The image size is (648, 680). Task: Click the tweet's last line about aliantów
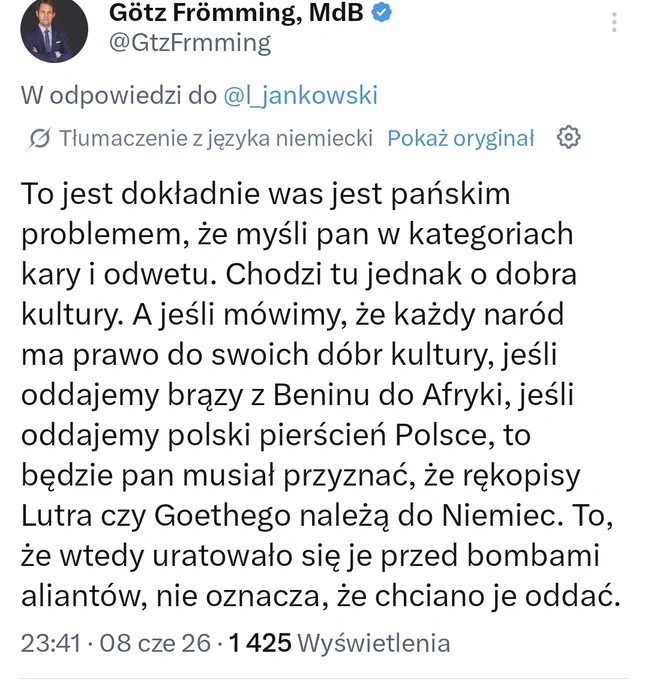321,596
